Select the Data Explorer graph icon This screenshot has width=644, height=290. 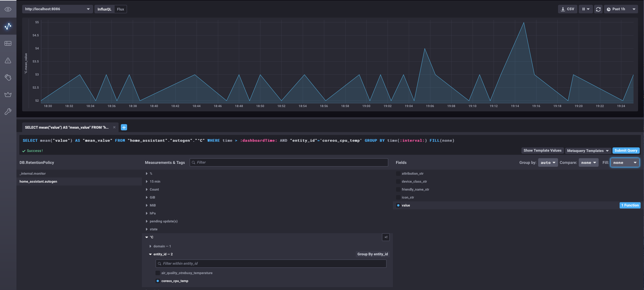[8, 26]
